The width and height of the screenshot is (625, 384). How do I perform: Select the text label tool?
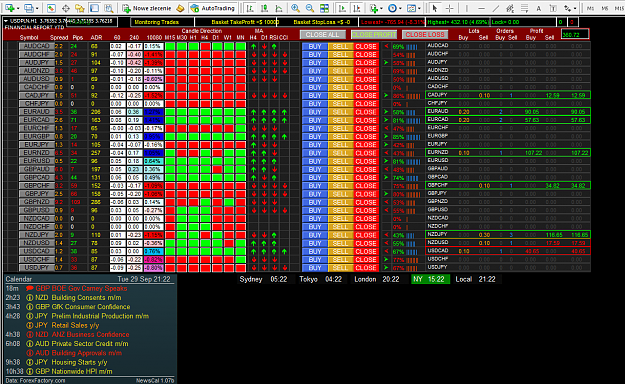[x=553, y=8]
